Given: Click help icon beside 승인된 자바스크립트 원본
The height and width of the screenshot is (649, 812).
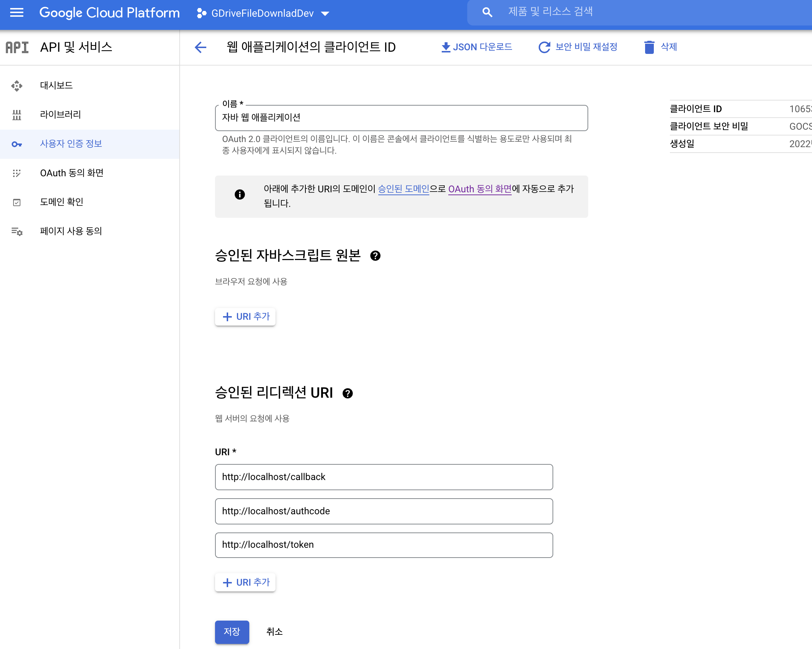Looking at the screenshot, I should click(x=375, y=256).
